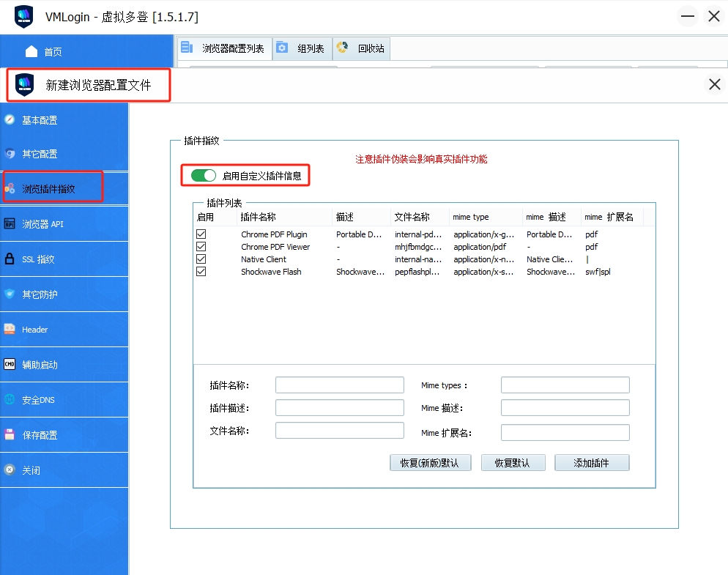The image size is (728, 575).
Task: Click the 辅助启动 CMD icon
Action: (x=10, y=364)
